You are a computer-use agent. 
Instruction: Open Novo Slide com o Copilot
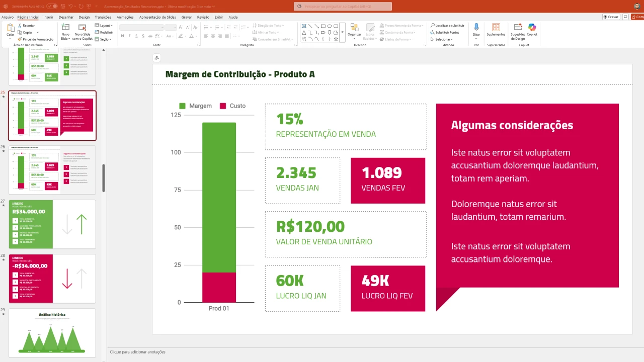pos(83,28)
